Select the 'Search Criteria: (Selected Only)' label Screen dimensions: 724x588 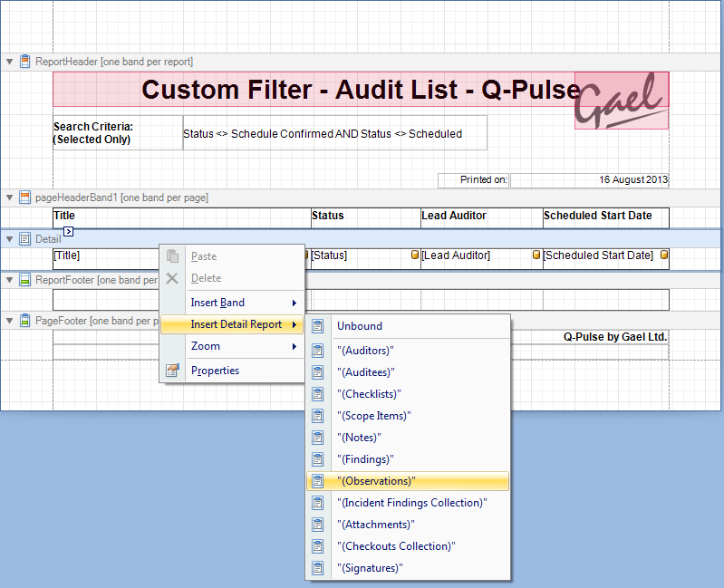(118, 133)
